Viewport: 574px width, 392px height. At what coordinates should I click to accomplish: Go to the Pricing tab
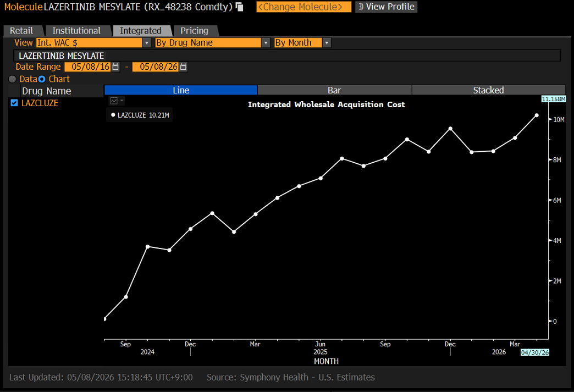pos(195,31)
